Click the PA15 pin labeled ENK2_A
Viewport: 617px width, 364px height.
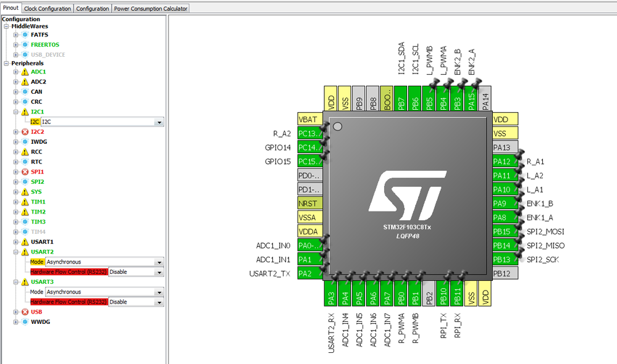pyautogui.click(x=471, y=98)
